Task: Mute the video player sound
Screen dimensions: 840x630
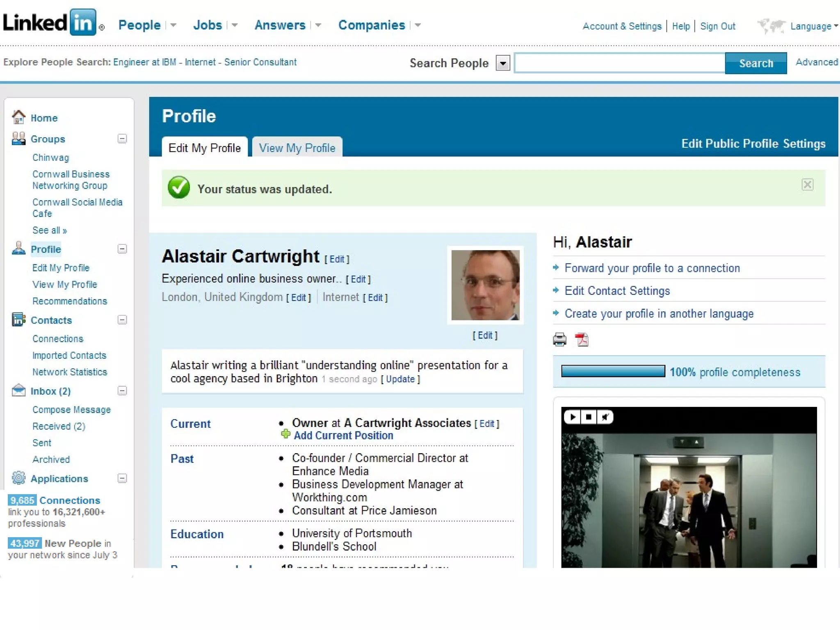Action: coord(605,417)
